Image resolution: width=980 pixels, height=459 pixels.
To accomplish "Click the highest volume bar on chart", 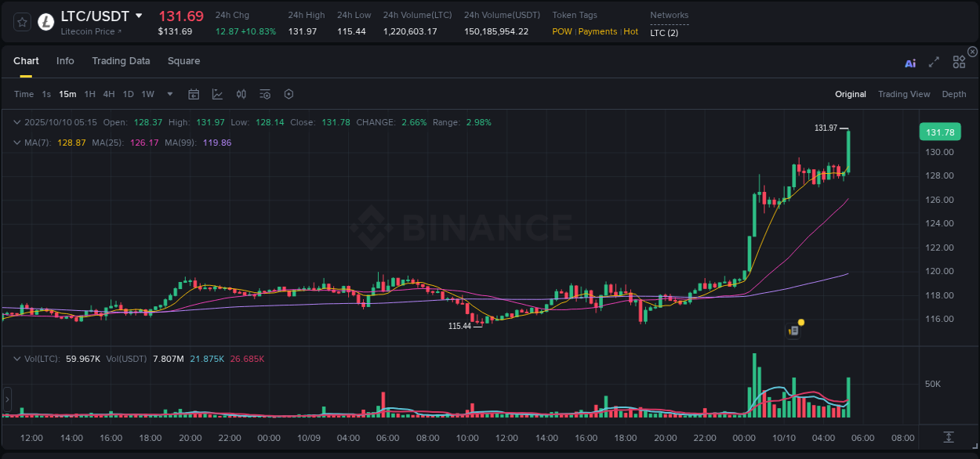I will (754, 384).
